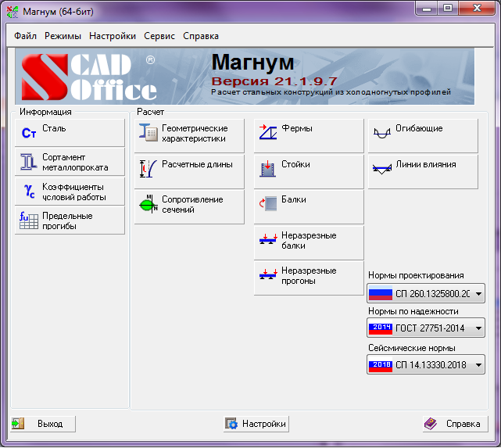The image size is (501, 448).
Task: Open the Балки beam icon
Action: coord(268,203)
